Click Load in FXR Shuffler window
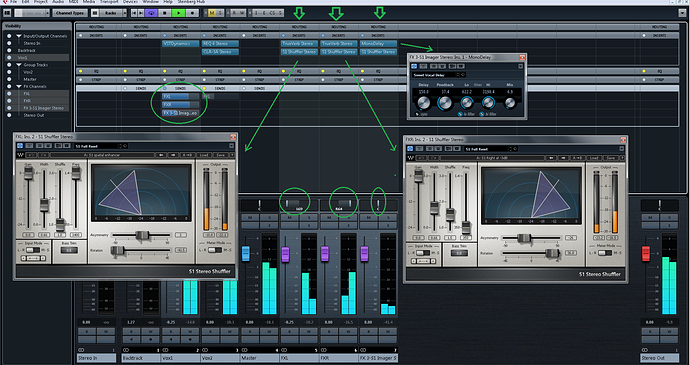This screenshot has width=690, height=365. (594, 158)
